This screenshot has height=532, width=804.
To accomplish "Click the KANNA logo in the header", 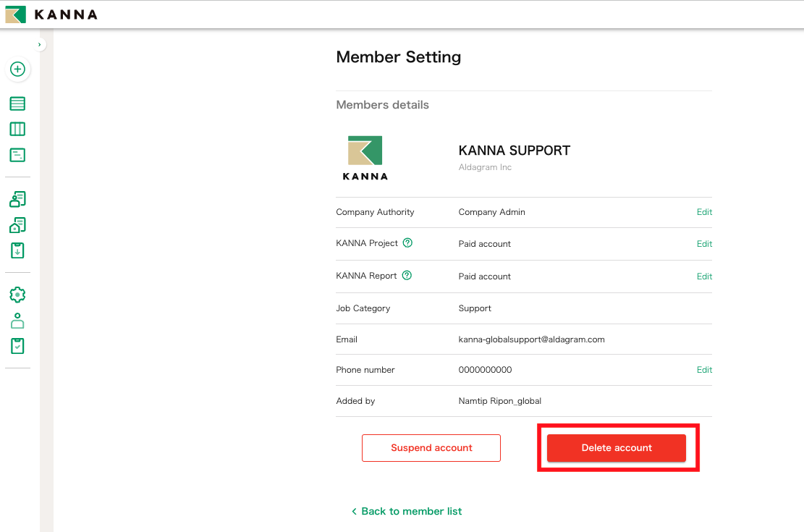I will tap(51, 14).
